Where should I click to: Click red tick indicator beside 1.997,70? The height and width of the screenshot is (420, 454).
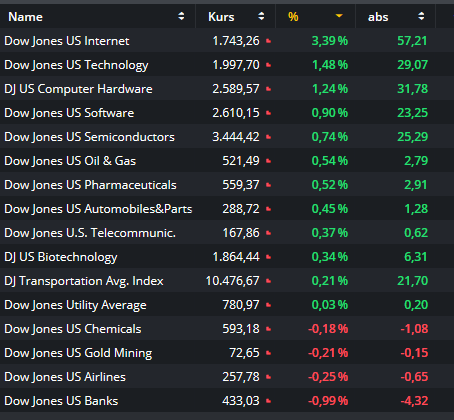tap(268, 65)
